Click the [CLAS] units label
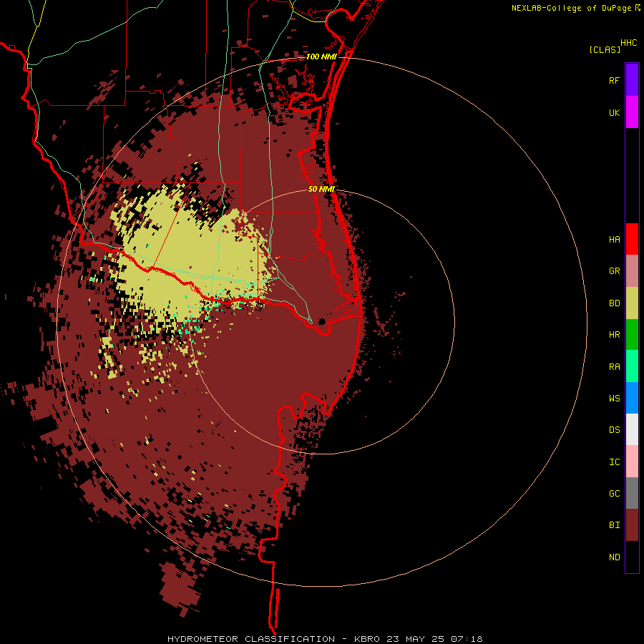 605,50
